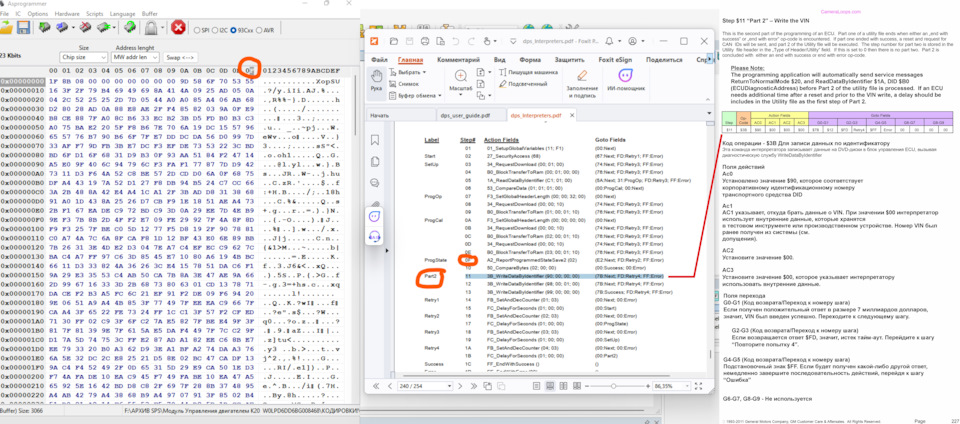Click the Erase IC chip icon
This screenshot has width=960, height=424.
[x=86, y=27]
